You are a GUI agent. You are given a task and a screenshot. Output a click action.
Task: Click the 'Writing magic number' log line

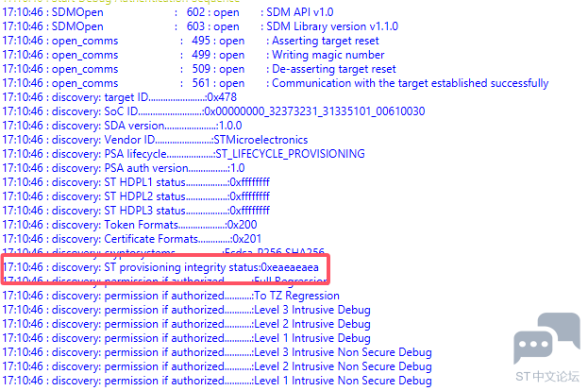pos(193,55)
